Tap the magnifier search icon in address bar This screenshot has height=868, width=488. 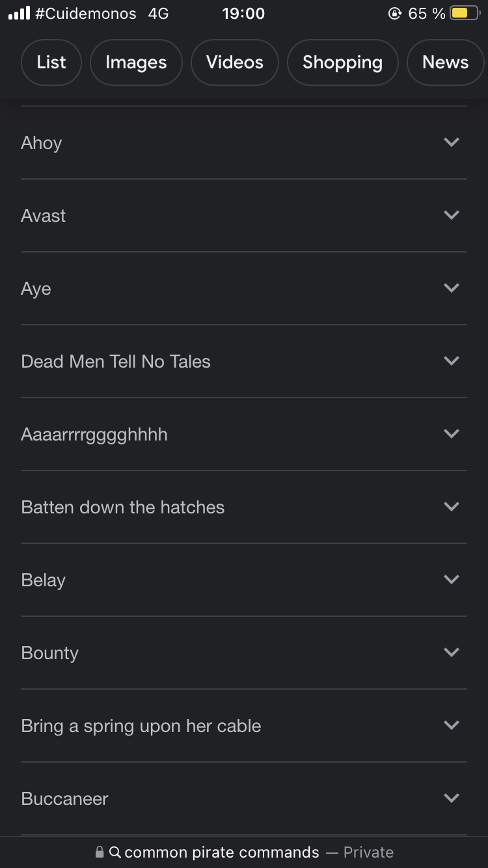(115, 852)
